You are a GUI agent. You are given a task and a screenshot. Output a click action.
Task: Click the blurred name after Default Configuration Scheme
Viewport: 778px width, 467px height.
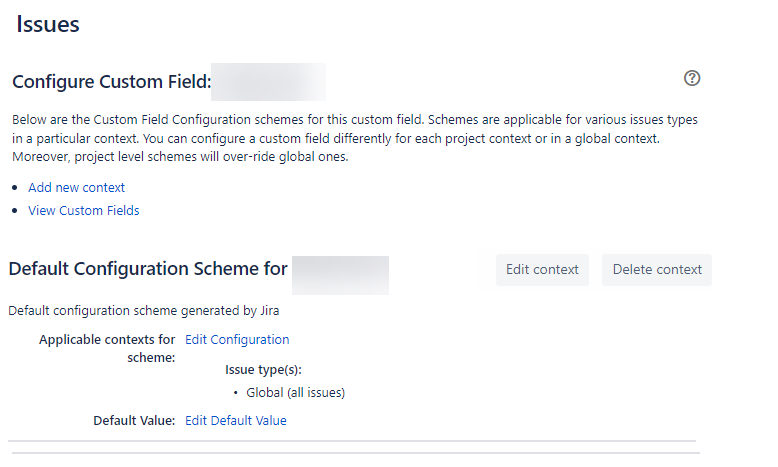coord(340,270)
